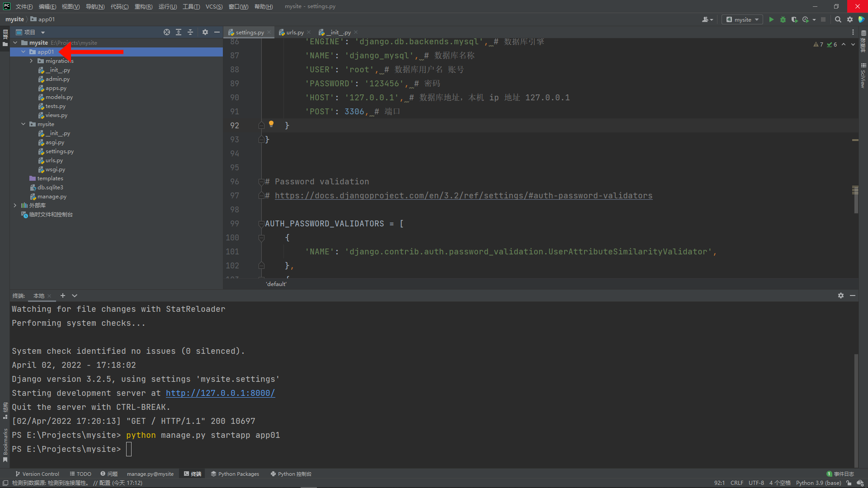Run the mysite configuration
This screenshot has height=488, width=868.
pyautogui.click(x=771, y=19)
